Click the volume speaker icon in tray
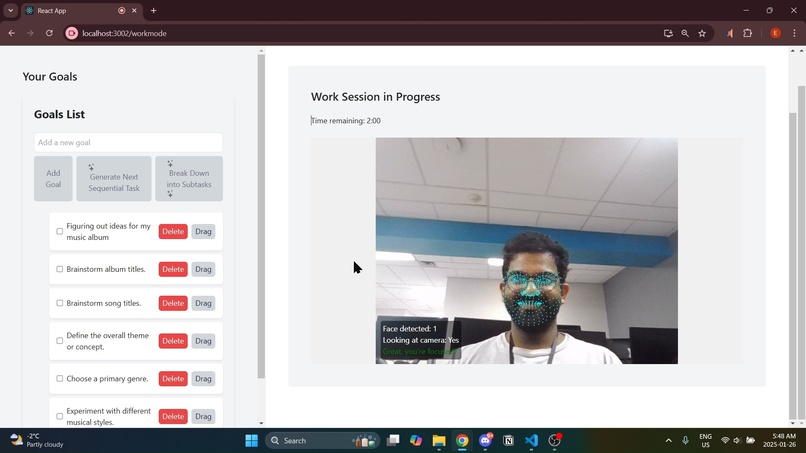Image resolution: width=806 pixels, height=453 pixels. pyautogui.click(x=737, y=440)
